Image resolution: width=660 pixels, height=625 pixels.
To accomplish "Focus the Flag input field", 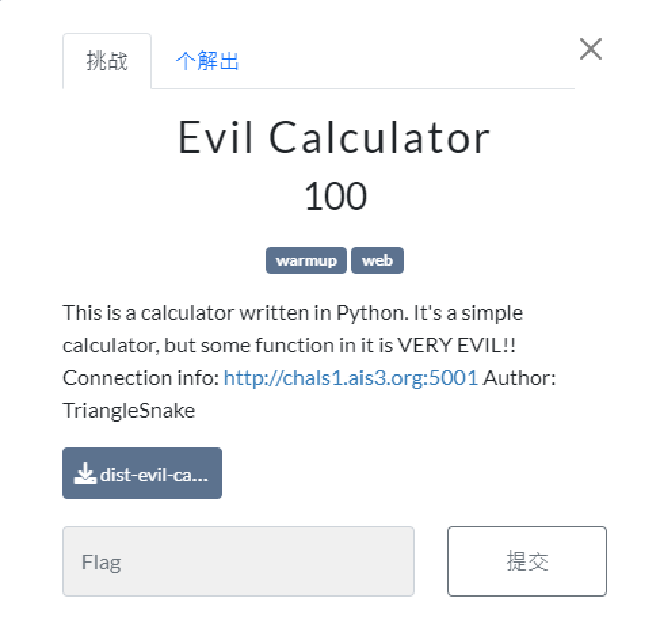I will [238, 561].
